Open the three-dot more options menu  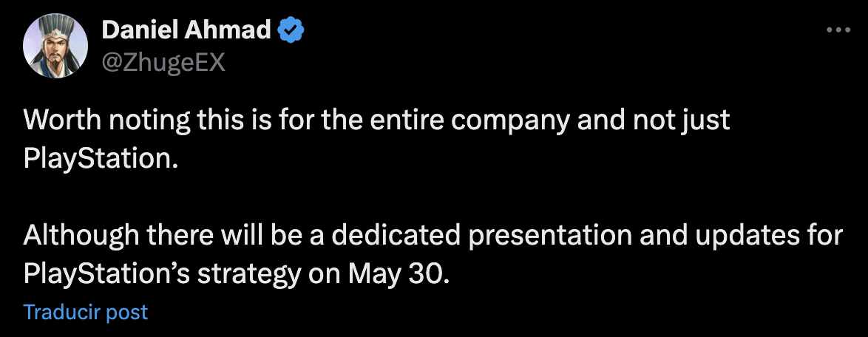click(x=838, y=30)
